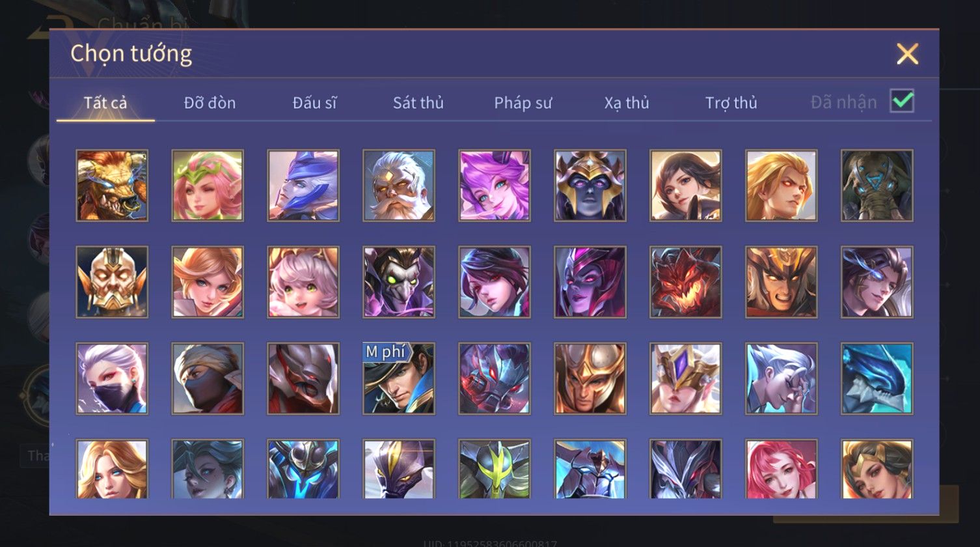Show the 'Pháp sư' hero category

point(523,102)
